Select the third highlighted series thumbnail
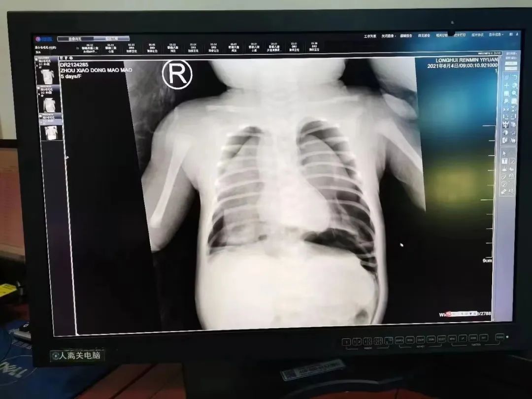This screenshot has height=399, width=532. [x=51, y=128]
